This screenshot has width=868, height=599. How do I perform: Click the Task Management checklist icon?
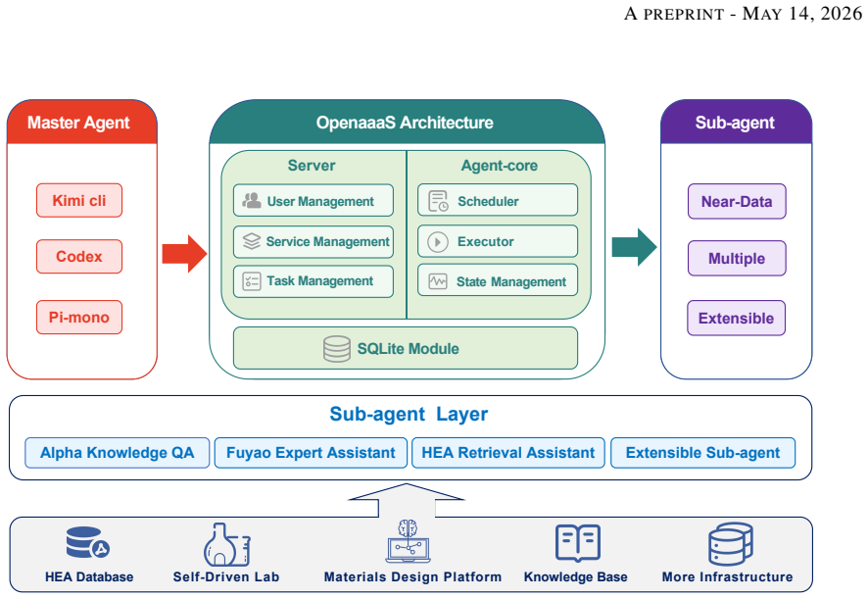coord(252,281)
